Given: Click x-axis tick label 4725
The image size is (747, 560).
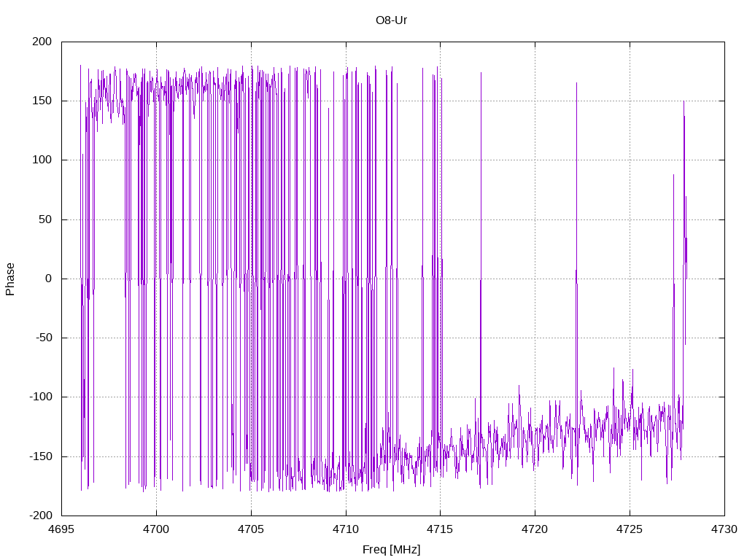Looking at the screenshot, I should [630, 529].
